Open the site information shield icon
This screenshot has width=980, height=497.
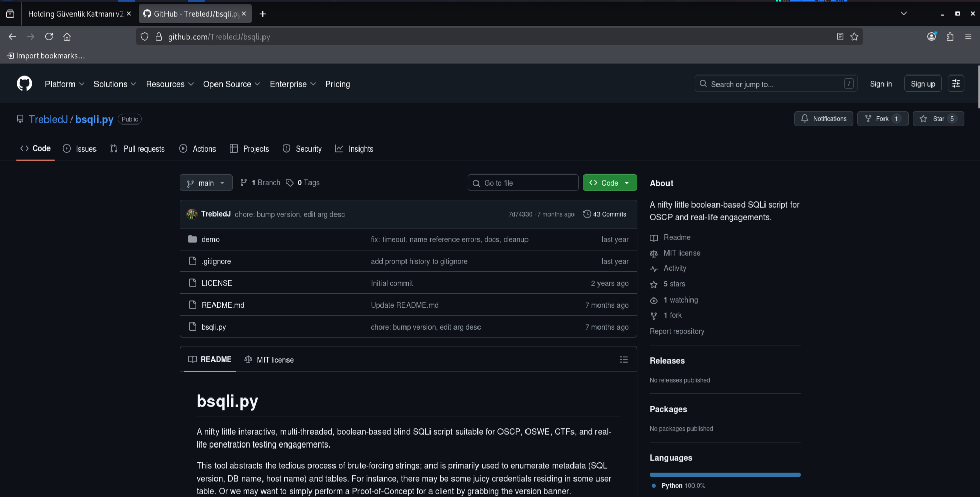click(145, 37)
